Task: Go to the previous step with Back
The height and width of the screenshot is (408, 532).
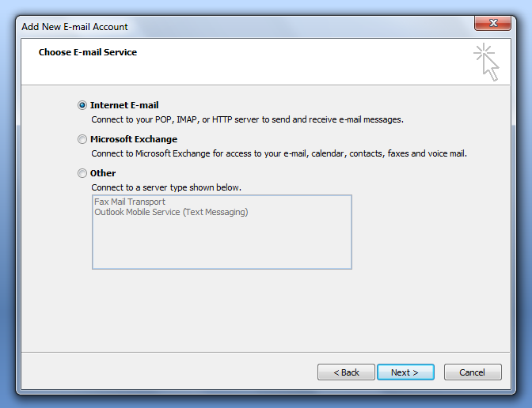Action: [x=346, y=372]
